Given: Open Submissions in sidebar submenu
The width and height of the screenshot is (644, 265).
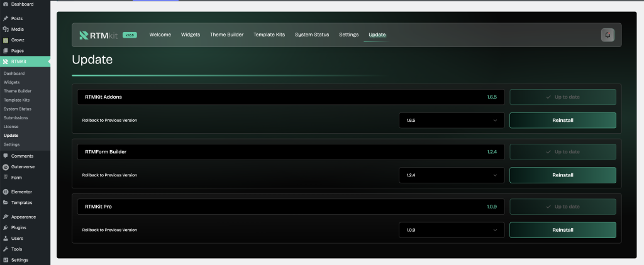Looking at the screenshot, I should click(16, 118).
